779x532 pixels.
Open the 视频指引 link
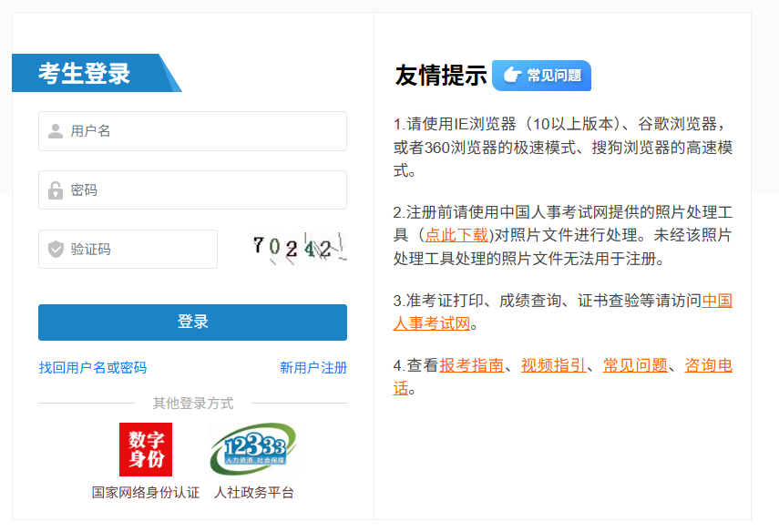click(553, 365)
